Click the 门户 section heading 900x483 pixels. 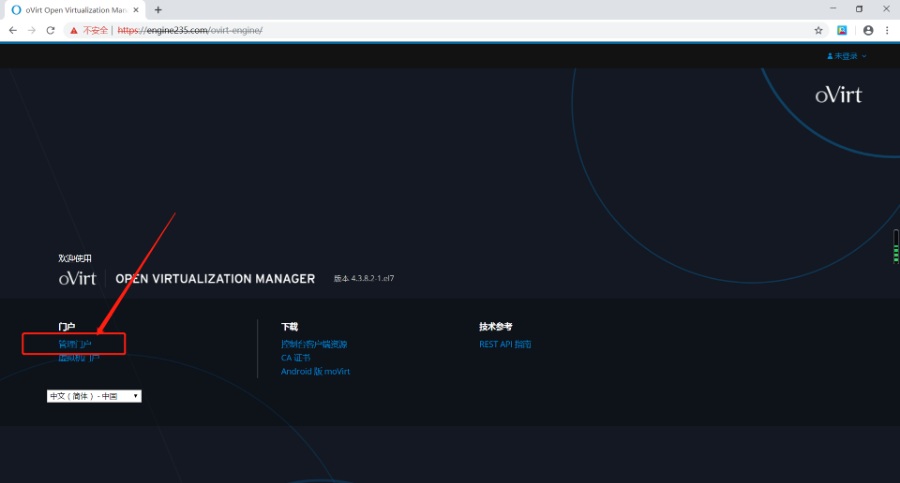(x=67, y=327)
